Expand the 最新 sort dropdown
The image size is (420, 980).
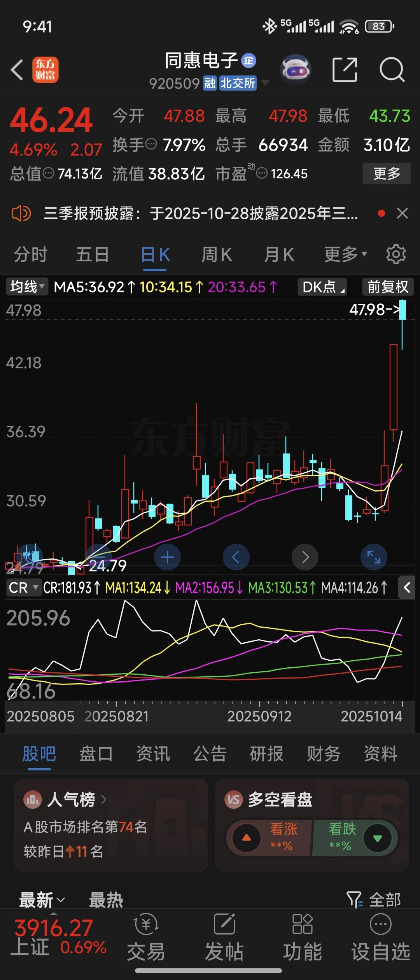42,900
